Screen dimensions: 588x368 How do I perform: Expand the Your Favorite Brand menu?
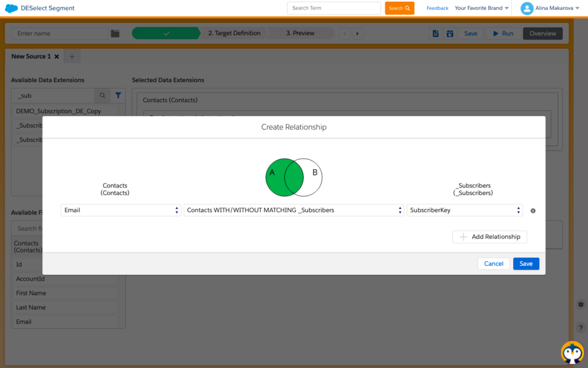coord(482,8)
